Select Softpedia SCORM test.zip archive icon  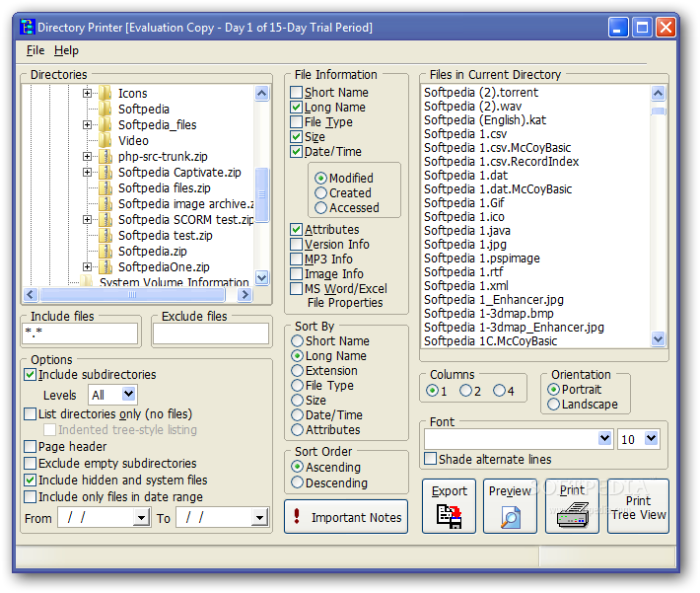[x=105, y=219]
